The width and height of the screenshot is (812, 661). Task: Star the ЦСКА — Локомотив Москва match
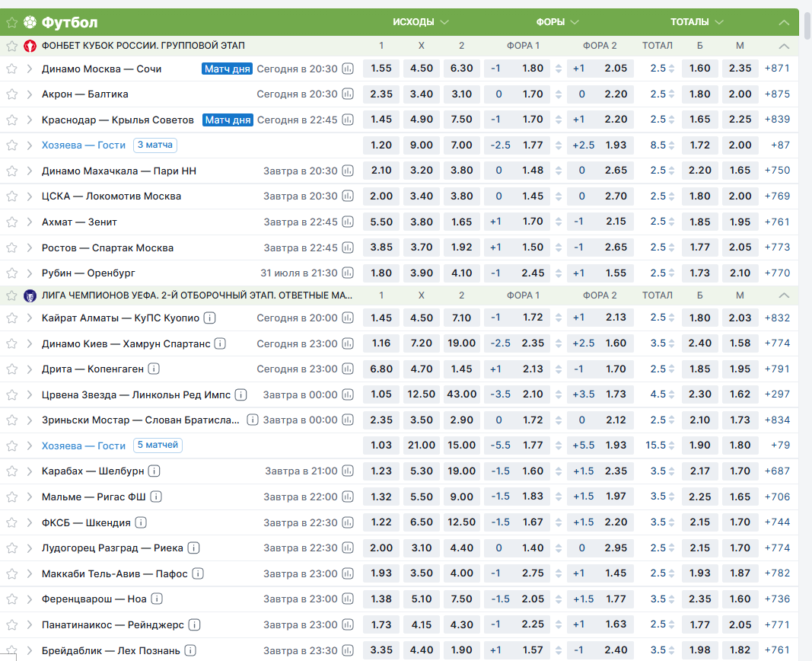coord(12,196)
